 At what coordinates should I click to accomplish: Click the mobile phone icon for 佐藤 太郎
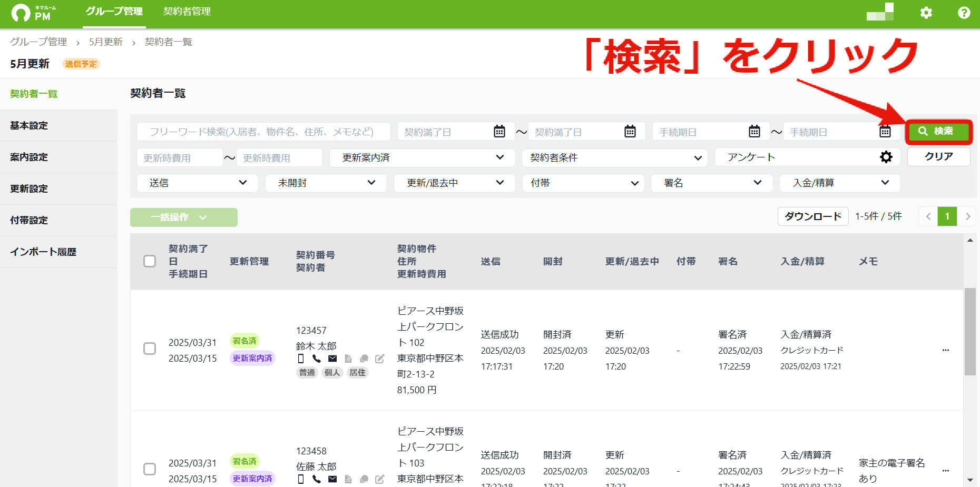point(301,479)
